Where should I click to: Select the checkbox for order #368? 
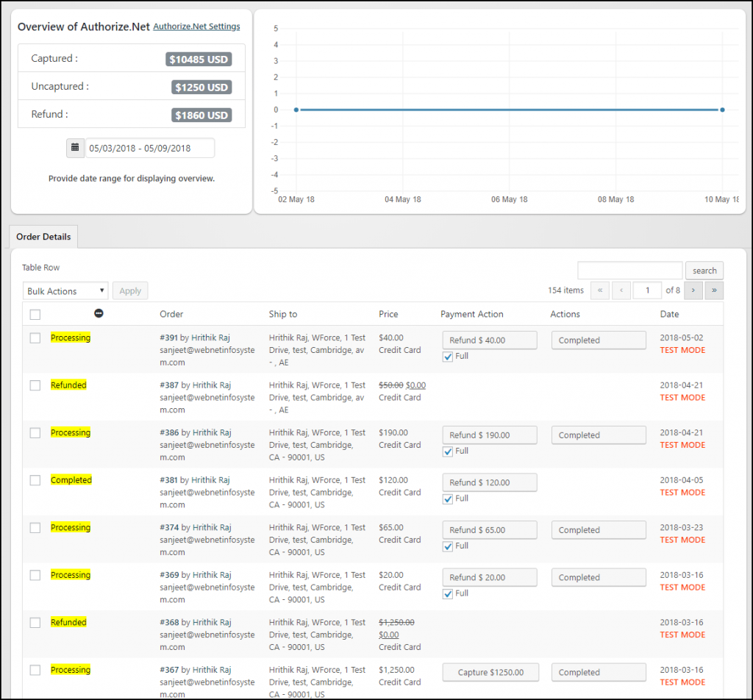[35, 623]
